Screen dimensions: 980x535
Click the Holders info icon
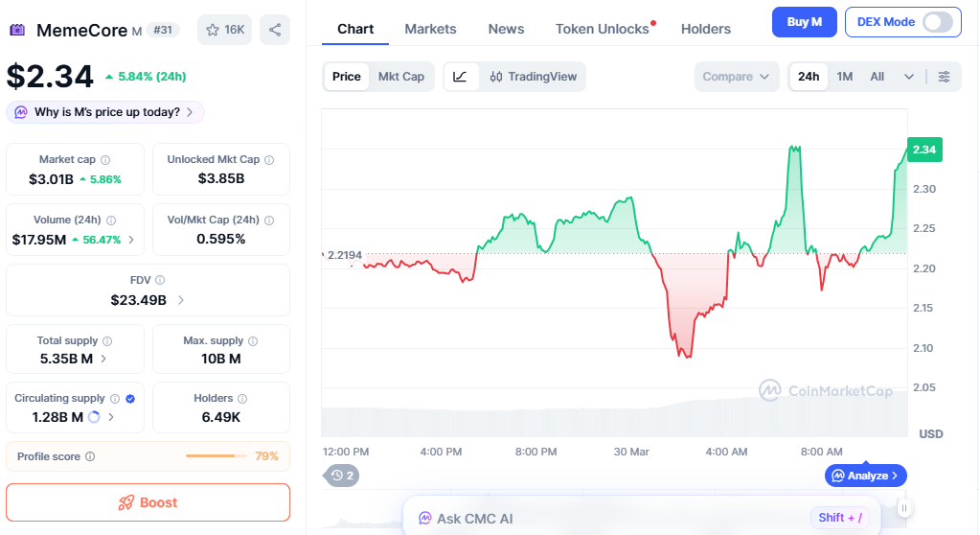tap(242, 399)
